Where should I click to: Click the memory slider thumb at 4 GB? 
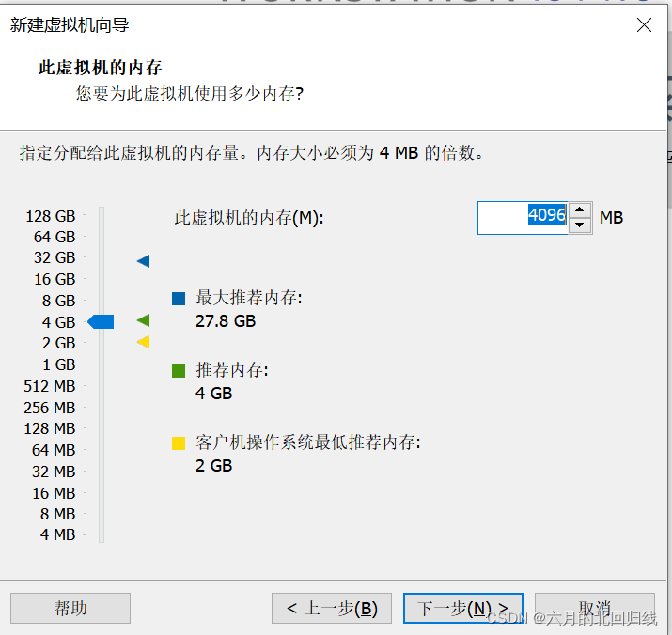[102, 322]
